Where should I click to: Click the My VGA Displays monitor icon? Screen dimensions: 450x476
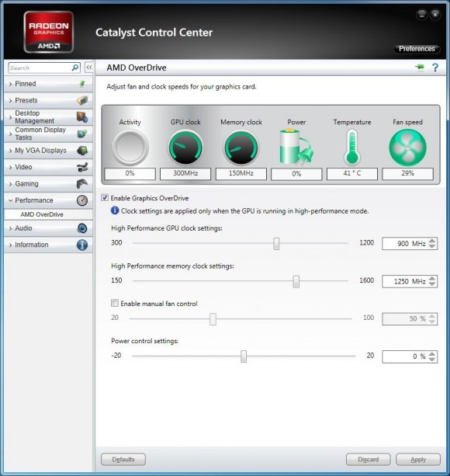click(82, 151)
